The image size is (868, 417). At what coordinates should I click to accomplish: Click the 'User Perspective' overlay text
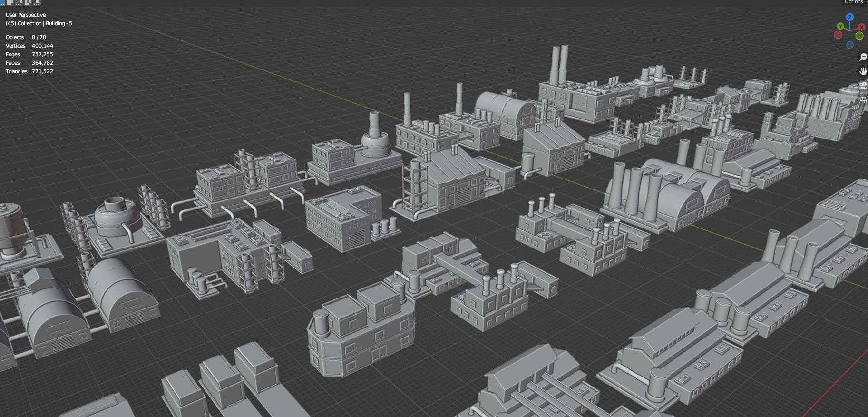pos(26,15)
